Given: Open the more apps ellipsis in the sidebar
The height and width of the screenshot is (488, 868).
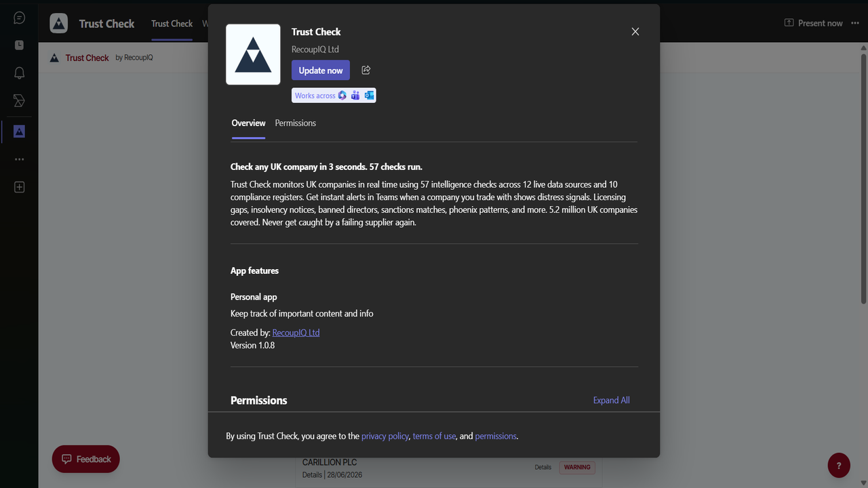Looking at the screenshot, I should pyautogui.click(x=19, y=159).
